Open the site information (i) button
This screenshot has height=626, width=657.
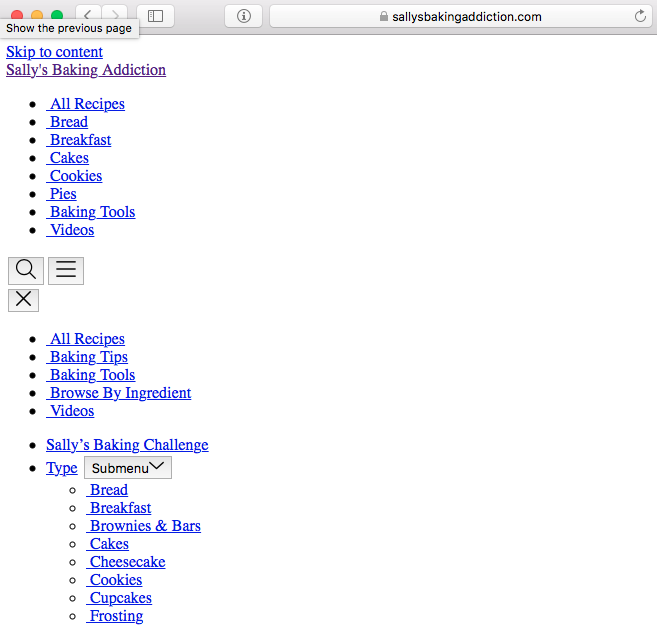(243, 16)
